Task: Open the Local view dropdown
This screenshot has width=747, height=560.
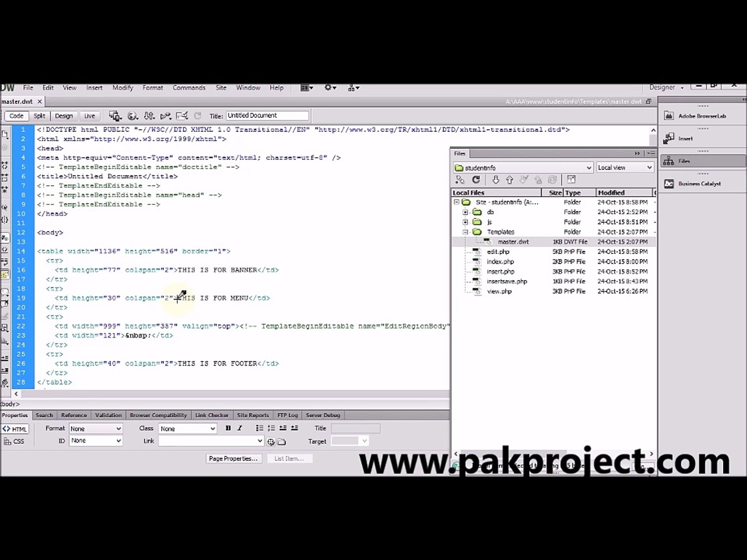Action: (625, 167)
